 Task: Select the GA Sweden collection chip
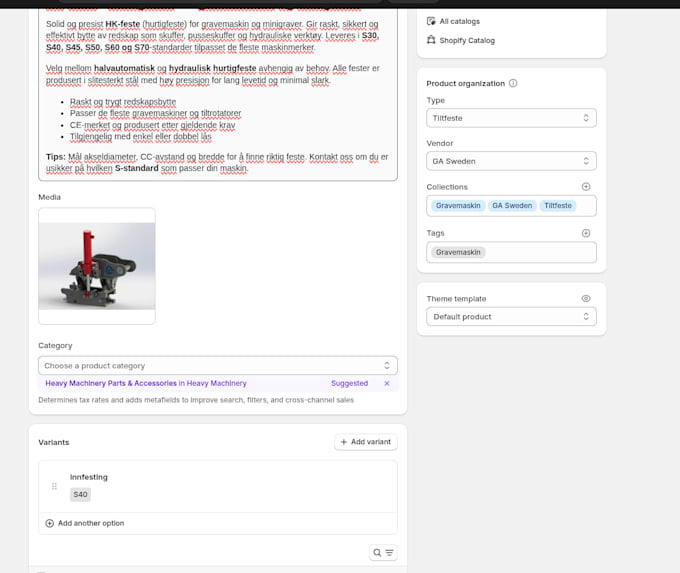[512, 206]
